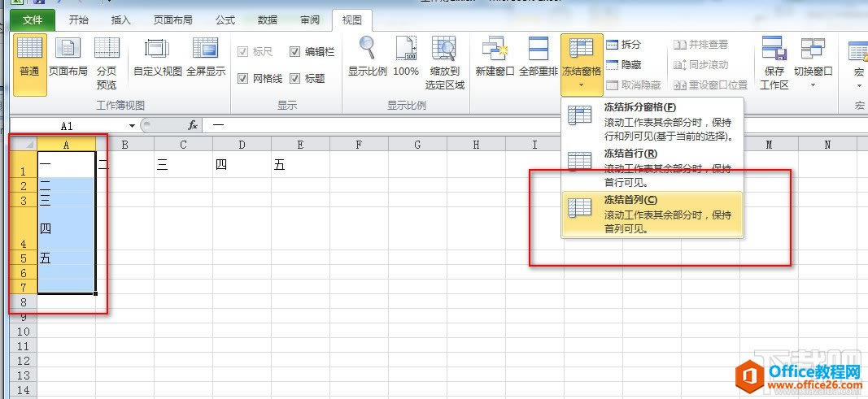Open Page Break Preview (分页预览)
This screenshot has height=399, width=868.
[107, 64]
